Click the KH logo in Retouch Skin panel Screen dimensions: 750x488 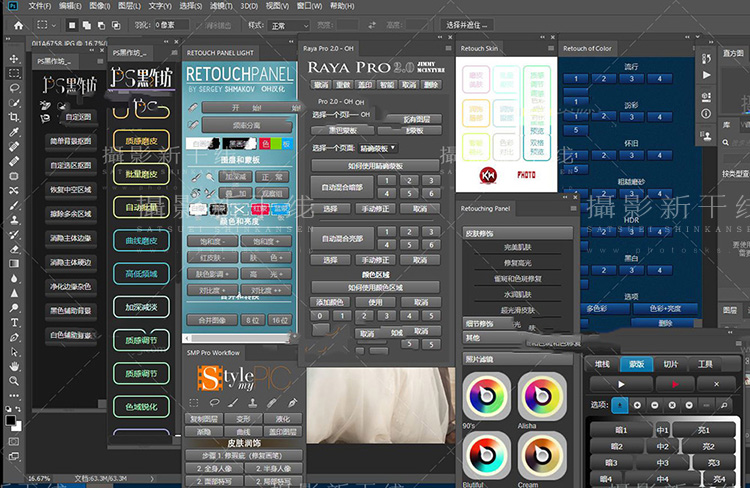pos(488,175)
